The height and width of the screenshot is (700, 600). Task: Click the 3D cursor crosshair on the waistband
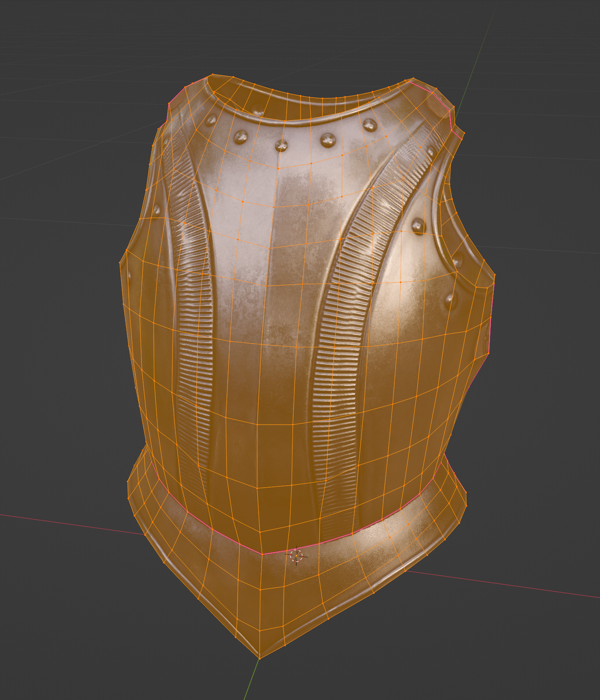(296, 556)
